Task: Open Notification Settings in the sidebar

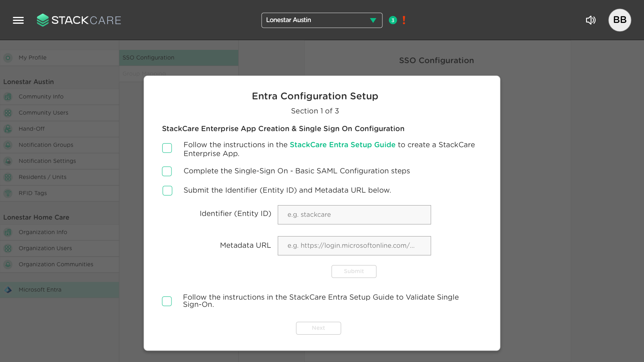Action: (60, 161)
